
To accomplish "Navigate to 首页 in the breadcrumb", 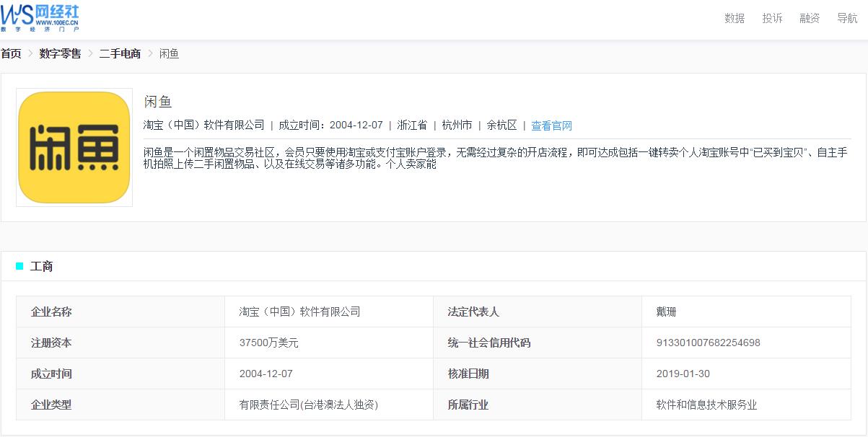I will click(10, 53).
